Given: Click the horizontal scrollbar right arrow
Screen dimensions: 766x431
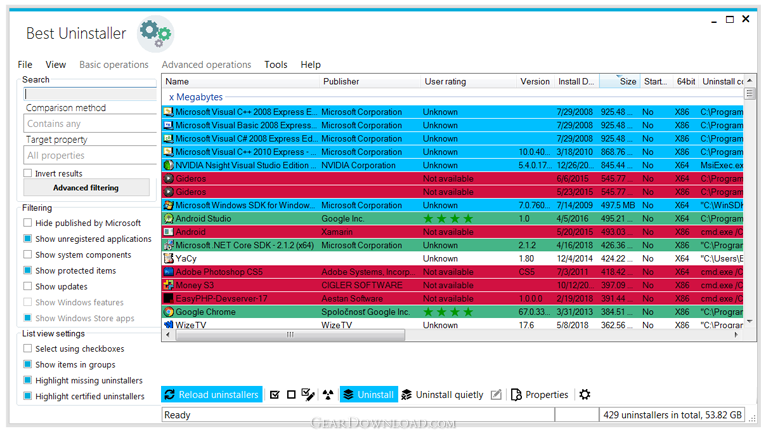Looking at the screenshot, I should coord(736,335).
